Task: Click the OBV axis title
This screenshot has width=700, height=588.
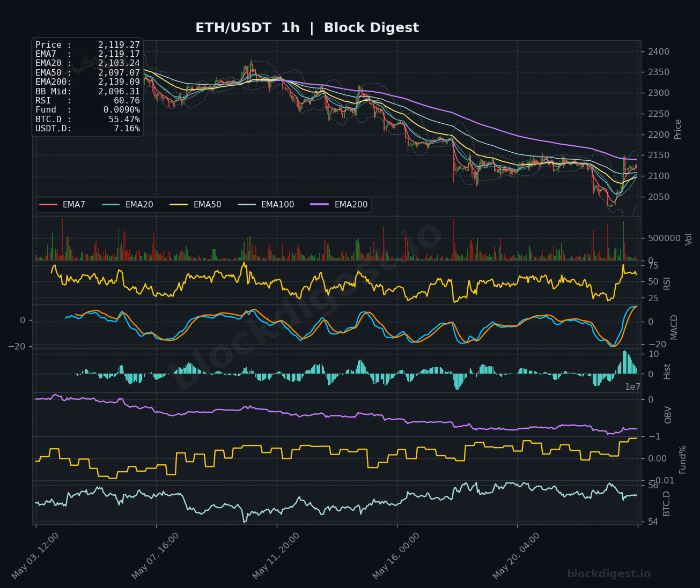Action: click(668, 415)
